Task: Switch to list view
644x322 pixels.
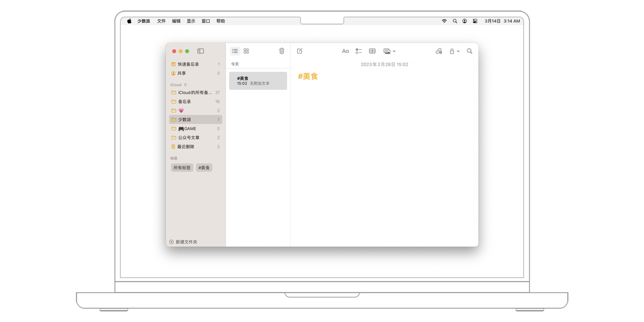Action: [x=235, y=51]
